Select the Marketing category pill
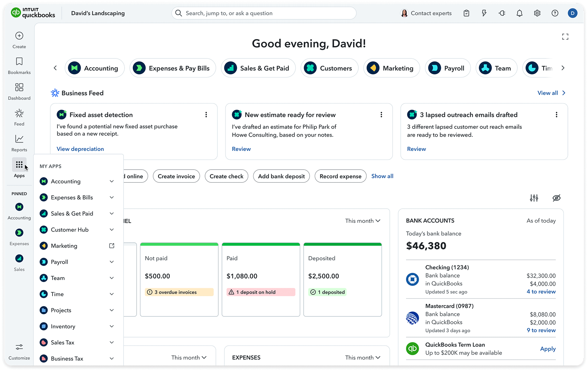The image size is (588, 371). click(x=392, y=68)
